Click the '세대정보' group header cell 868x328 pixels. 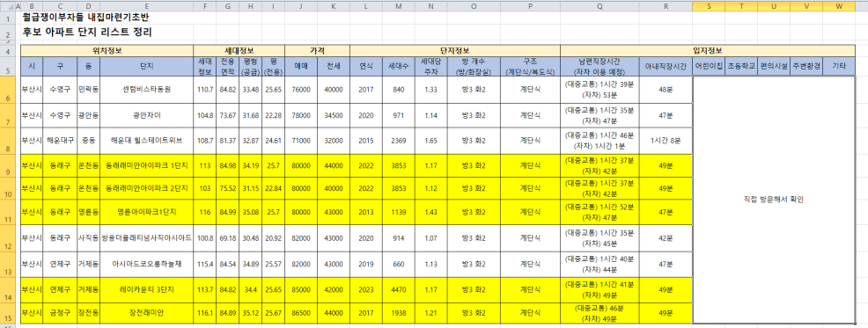tap(239, 50)
